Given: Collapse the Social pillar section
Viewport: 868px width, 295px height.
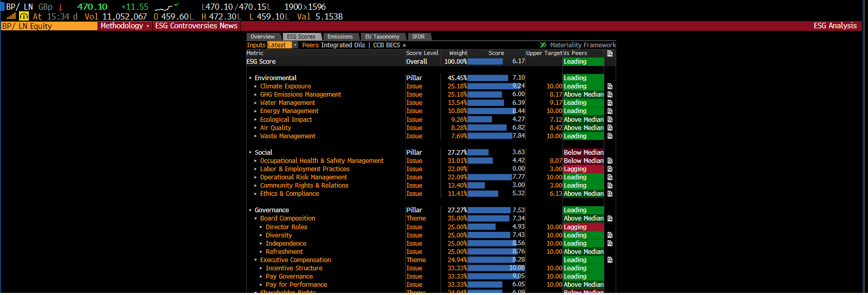Looking at the screenshot, I should [x=250, y=153].
